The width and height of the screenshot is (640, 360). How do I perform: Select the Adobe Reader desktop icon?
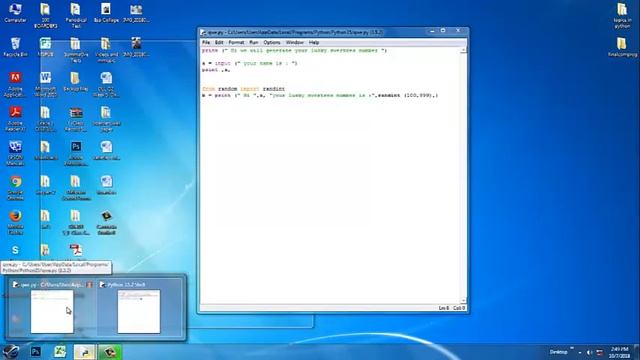[x=15, y=119]
